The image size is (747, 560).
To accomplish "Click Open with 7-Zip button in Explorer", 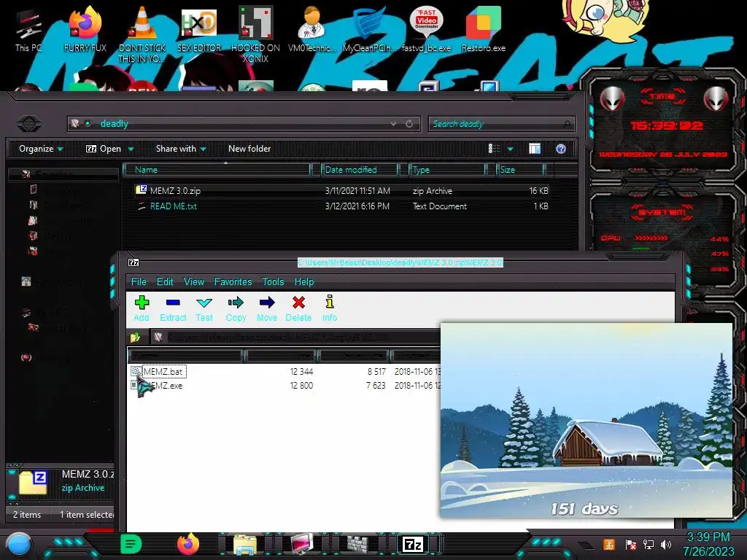I will pyautogui.click(x=104, y=149).
